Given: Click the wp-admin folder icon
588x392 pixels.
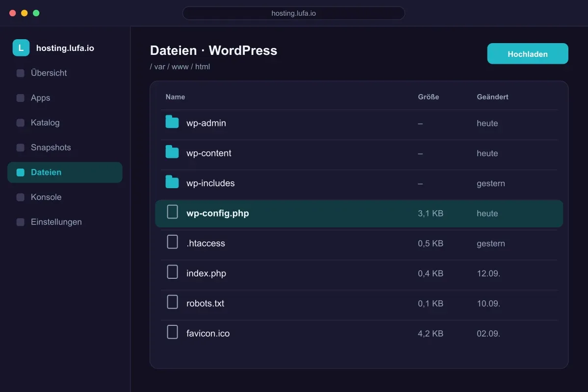Looking at the screenshot, I should (x=172, y=122).
